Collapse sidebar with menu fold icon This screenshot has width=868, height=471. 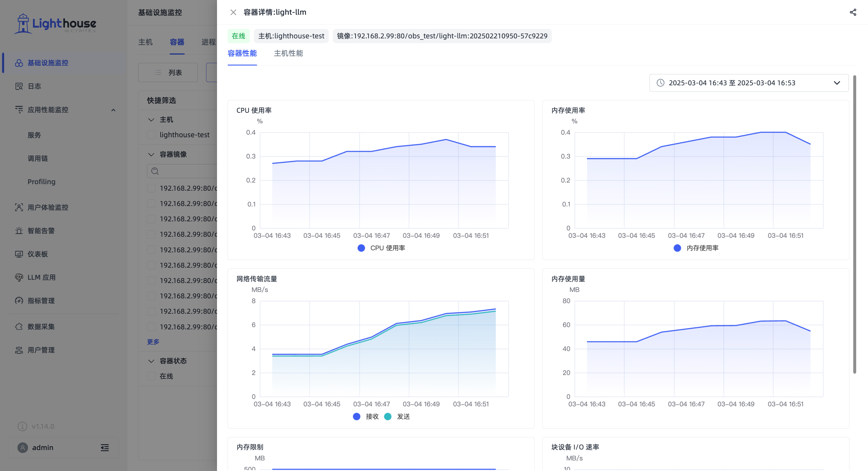(105, 447)
